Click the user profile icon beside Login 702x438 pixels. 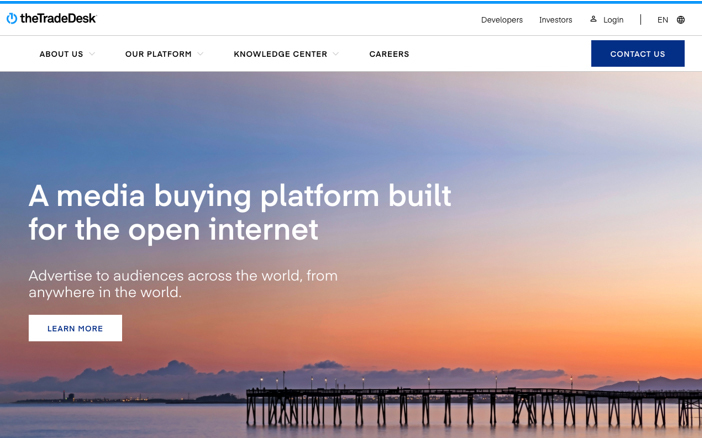pos(593,19)
